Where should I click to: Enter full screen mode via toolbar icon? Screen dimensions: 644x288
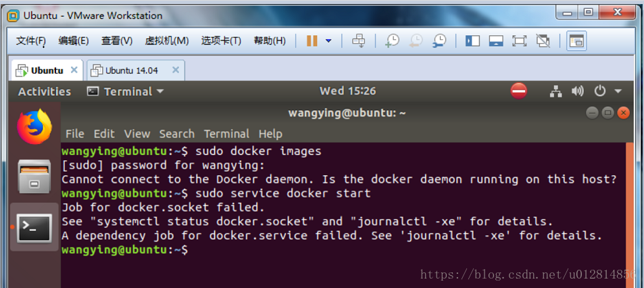[x=520, y=41]
